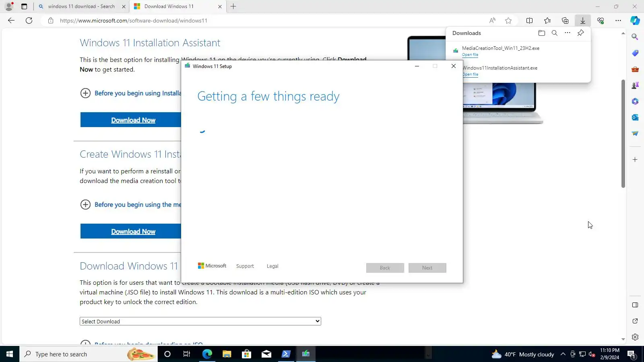Open the Edge sidebar search icon
The height and width of the screenshot is (362, 644).
click(x=635, y=37)
